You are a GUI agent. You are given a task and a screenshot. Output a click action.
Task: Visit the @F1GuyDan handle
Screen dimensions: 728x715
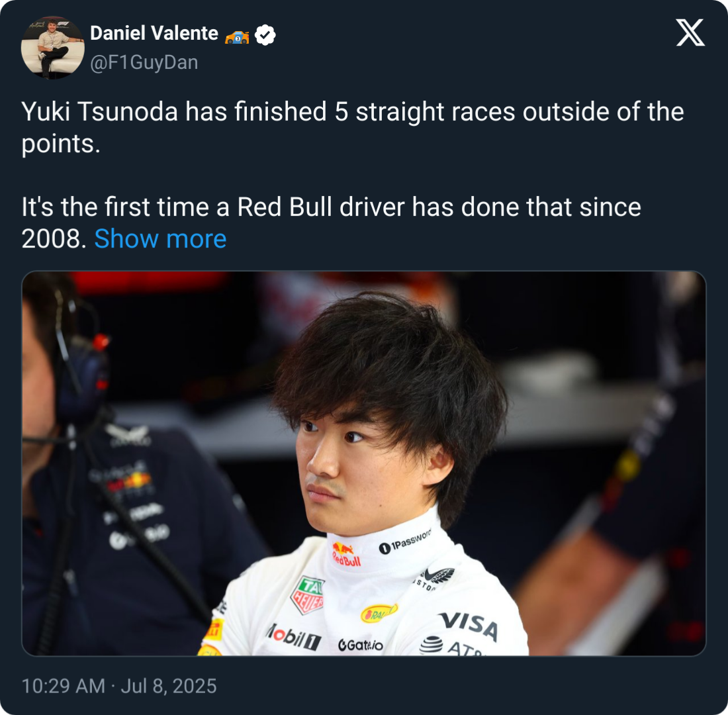point(144,62)
